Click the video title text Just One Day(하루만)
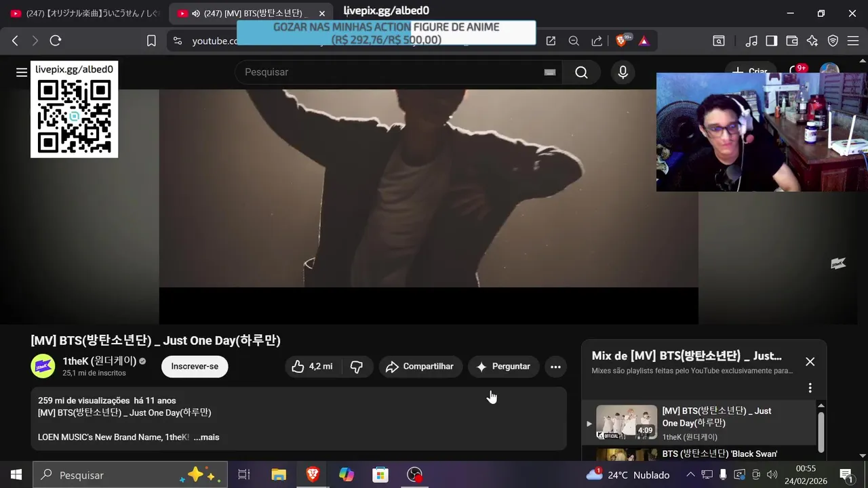The image size is (868, 488). (222, 340)
